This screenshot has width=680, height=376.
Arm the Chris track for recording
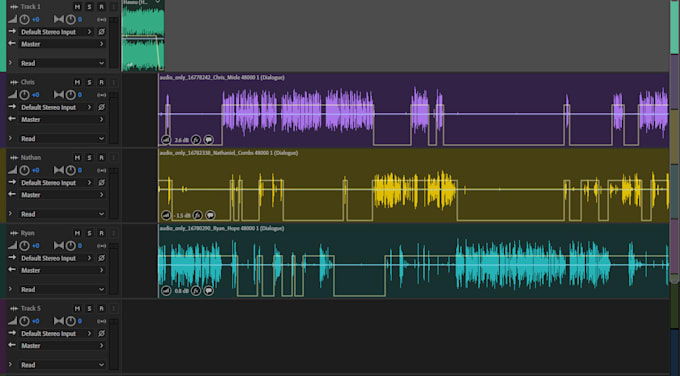coord(101,82)
